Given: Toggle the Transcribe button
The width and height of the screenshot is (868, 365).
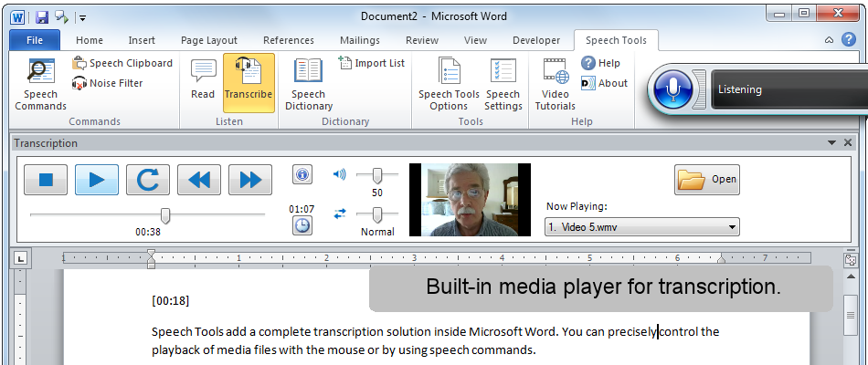Looking at the screenshot, I should click(249, 82).
